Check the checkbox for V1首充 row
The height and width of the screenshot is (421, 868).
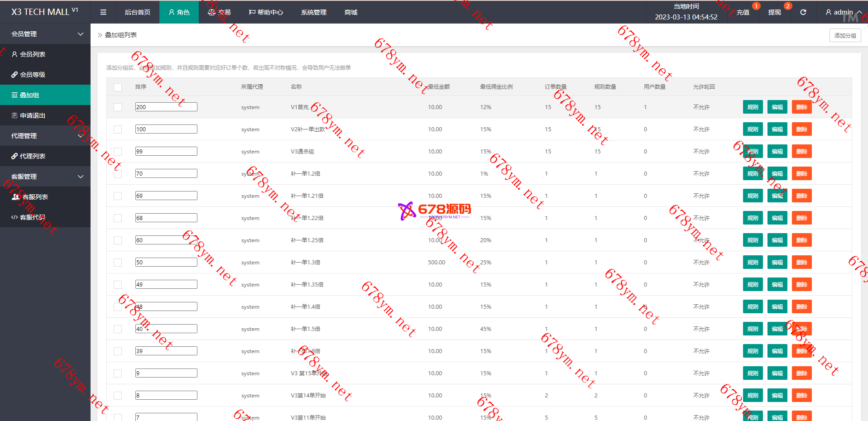(118, 107)
